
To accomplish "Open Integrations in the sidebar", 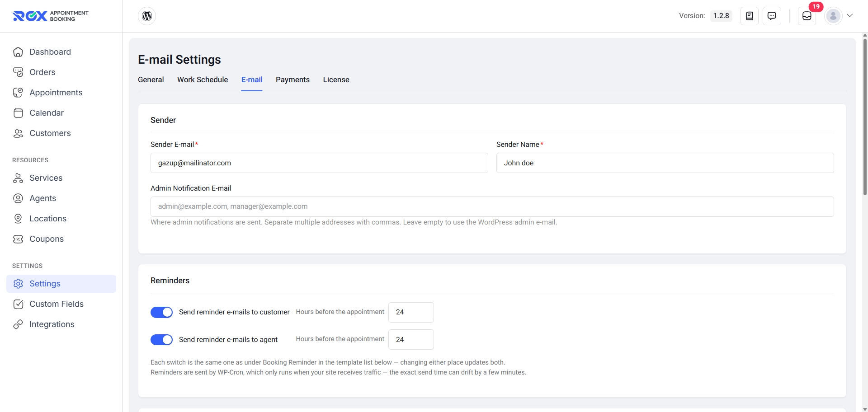I will 61,324.
